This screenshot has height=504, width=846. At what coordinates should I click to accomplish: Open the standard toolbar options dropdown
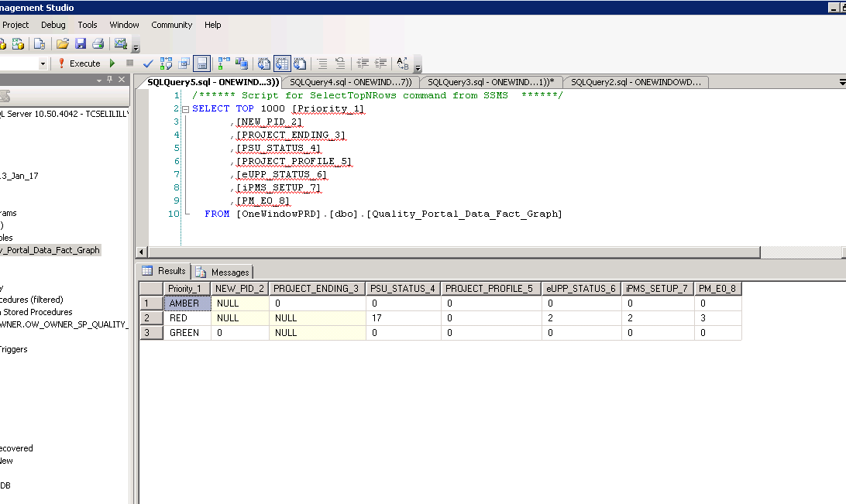point(136,46)
